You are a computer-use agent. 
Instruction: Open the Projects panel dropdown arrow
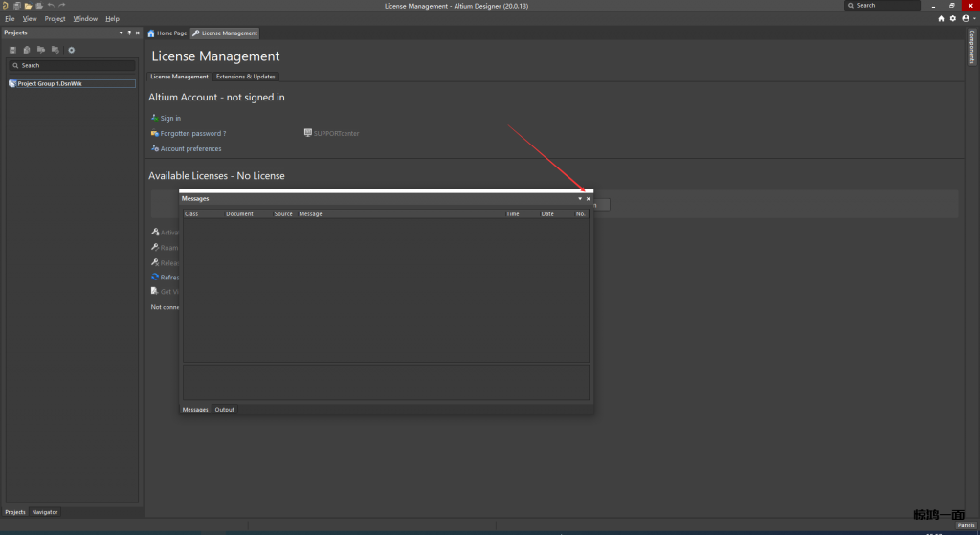pos(121,33)
